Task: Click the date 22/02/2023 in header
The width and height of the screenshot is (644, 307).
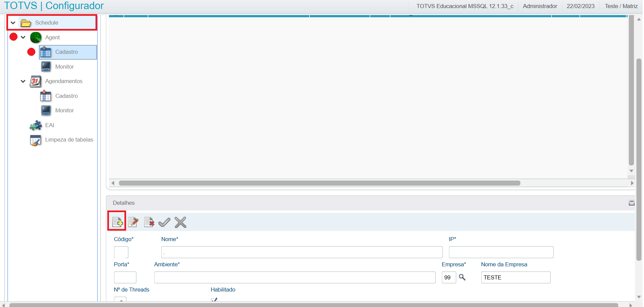Action: 580,6
